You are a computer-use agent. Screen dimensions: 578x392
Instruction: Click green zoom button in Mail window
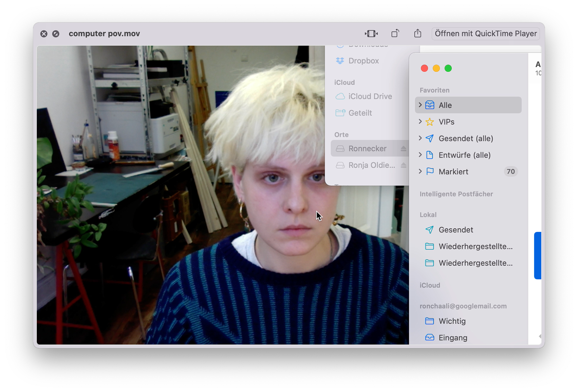[x=448, y=68]
